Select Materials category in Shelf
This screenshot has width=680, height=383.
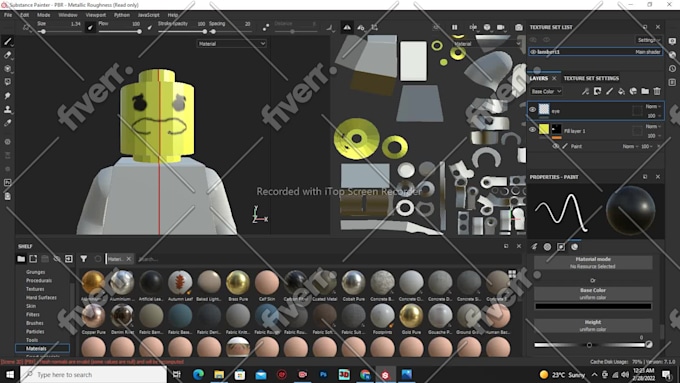point(42,348)
